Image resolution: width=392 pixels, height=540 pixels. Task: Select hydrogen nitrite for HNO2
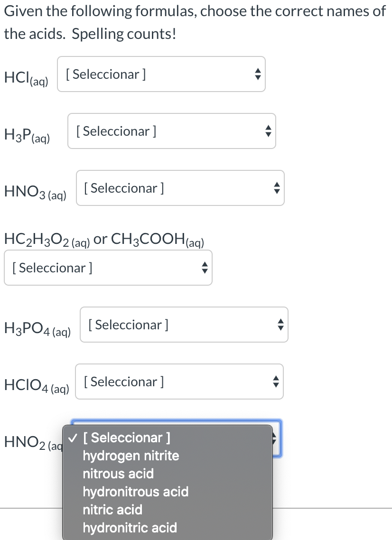click(131, 456)
